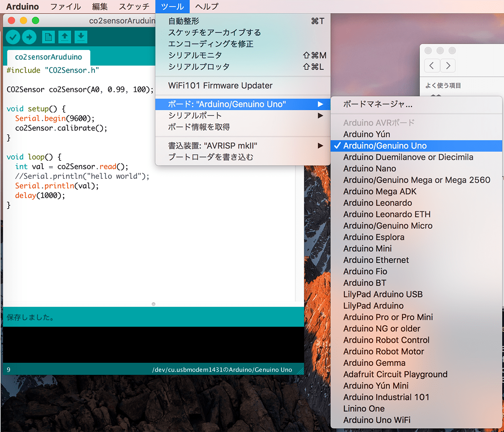Viewport: 504px width, 432px height.
Task: Click よく使う項目 header in Finder sidebar
Action: [x=443, y=86]
